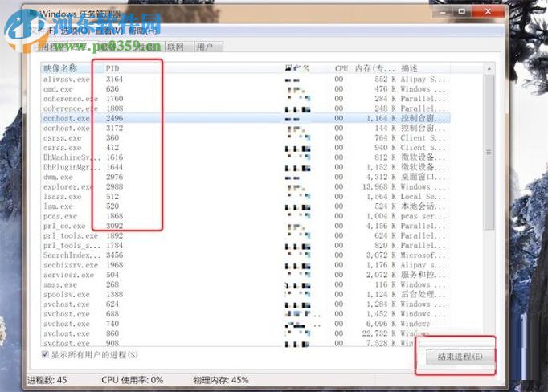Screen dimensions: 548x392
Task: Minimize the Task Manager window
Action: pos(443,13)
